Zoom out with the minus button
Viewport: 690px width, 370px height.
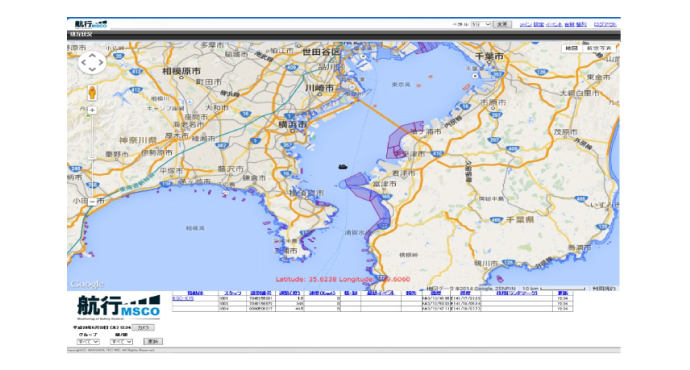pos(92,201)
